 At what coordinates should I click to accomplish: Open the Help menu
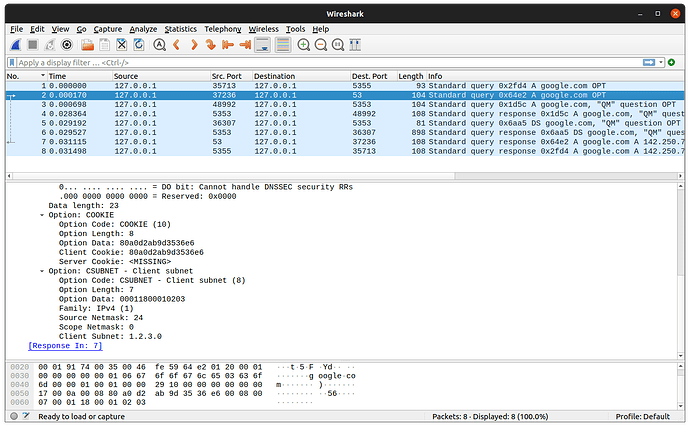tap(320, 29)
